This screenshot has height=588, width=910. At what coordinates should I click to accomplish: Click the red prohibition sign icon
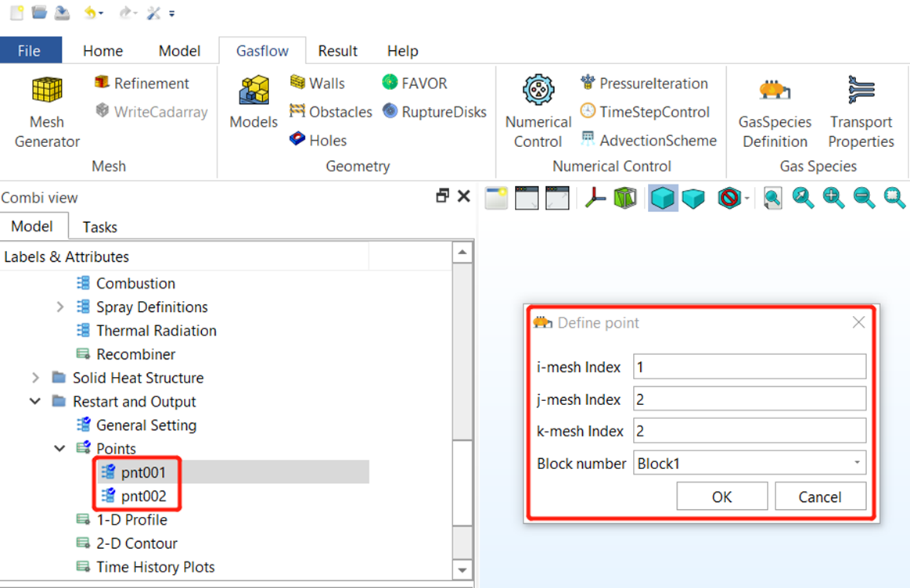(x=728, y=199)
